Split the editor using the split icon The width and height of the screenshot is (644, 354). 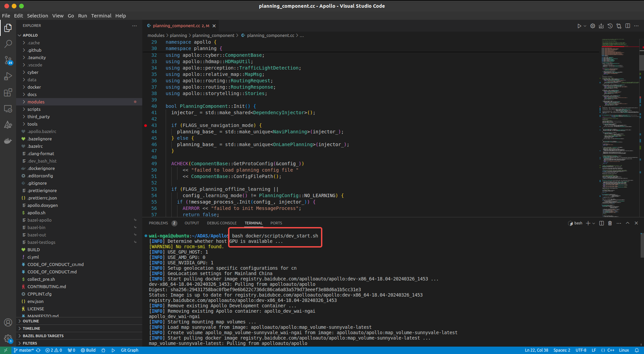pyautogui.click(x=628, y=26)
